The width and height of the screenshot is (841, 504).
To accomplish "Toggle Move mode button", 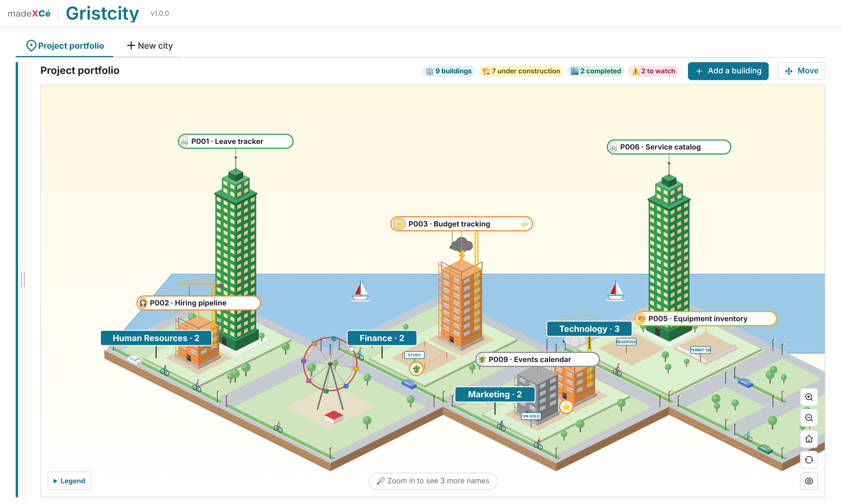I will point(801,71).
